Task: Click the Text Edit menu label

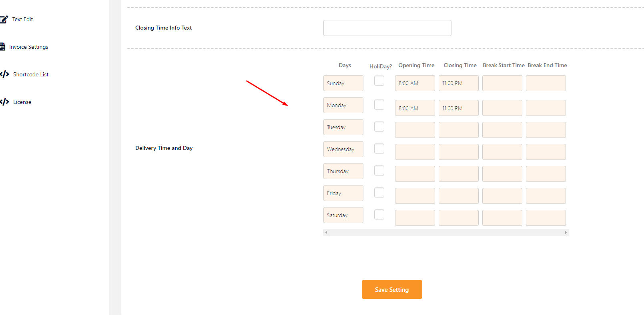Action: [x=22, y=19]
